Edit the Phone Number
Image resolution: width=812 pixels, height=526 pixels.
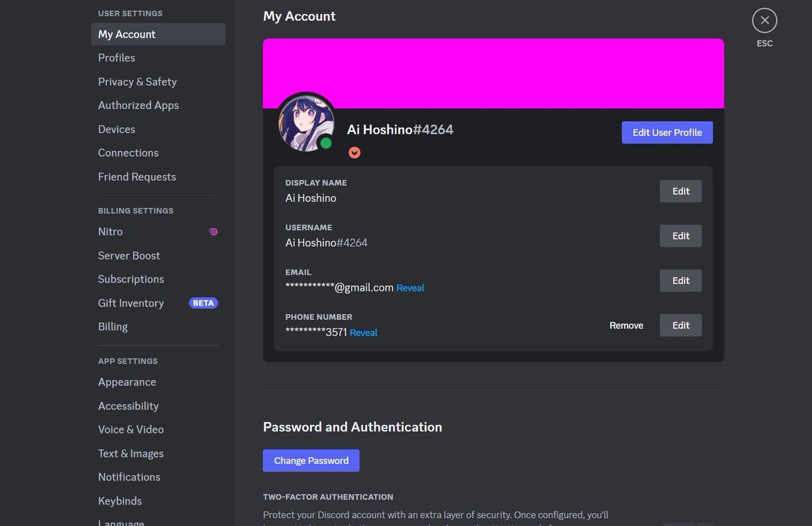point(681,325)
